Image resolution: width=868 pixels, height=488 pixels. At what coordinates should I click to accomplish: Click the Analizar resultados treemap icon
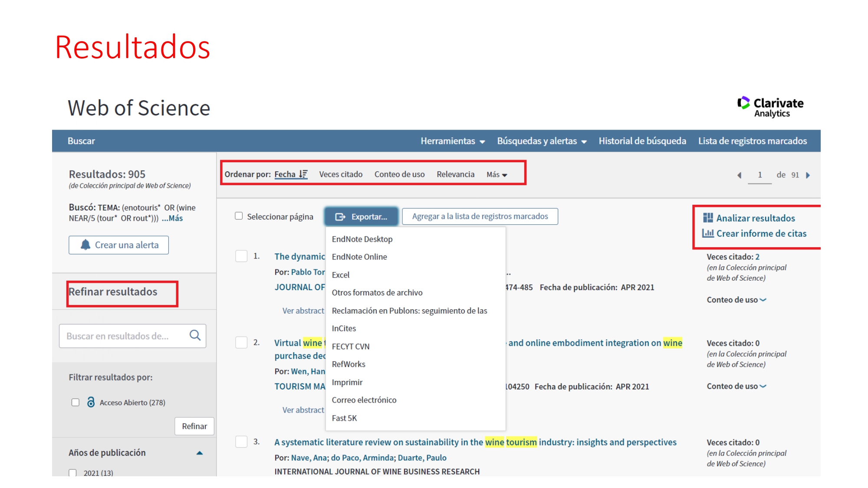click(x=708, y=218)
